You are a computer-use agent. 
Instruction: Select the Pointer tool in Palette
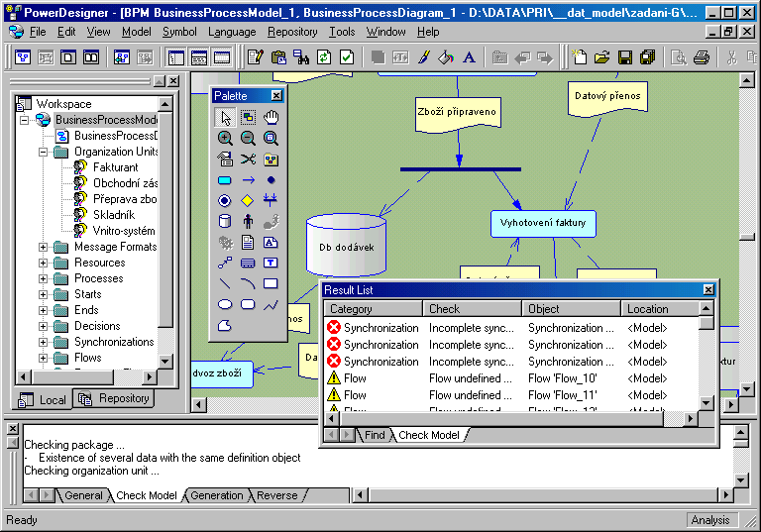[x=225, y=118]
